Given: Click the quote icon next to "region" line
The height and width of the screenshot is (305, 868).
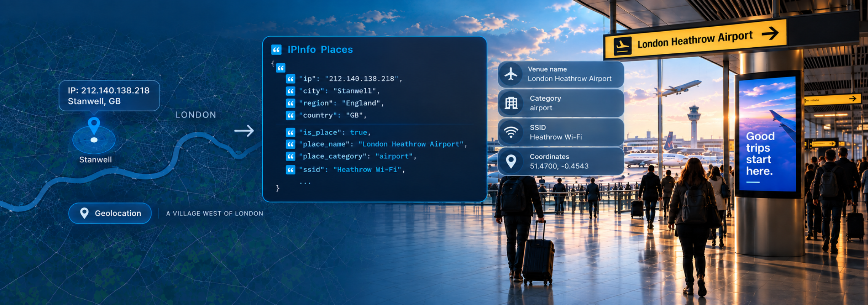Looking at the screenshot, I should (x=290, y=103).
